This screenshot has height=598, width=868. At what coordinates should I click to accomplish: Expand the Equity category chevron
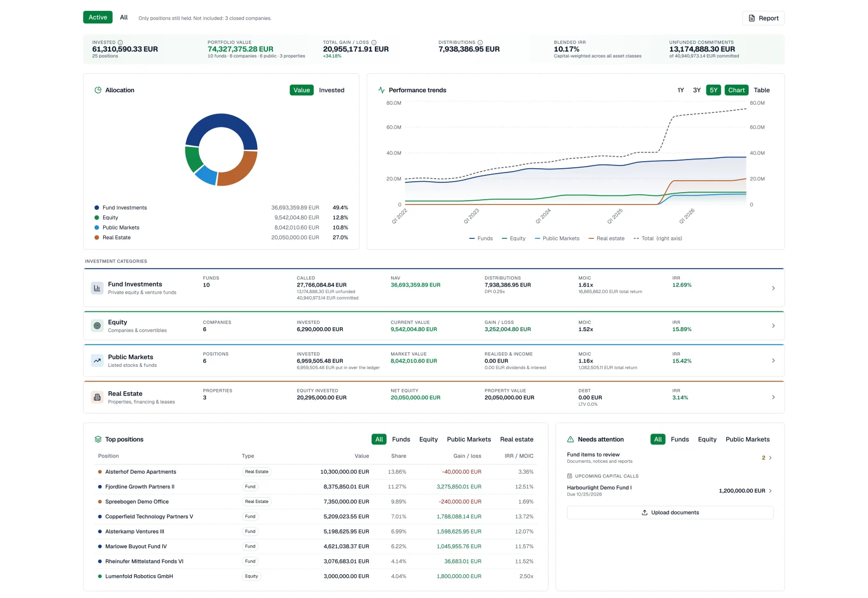click(773, 326)
